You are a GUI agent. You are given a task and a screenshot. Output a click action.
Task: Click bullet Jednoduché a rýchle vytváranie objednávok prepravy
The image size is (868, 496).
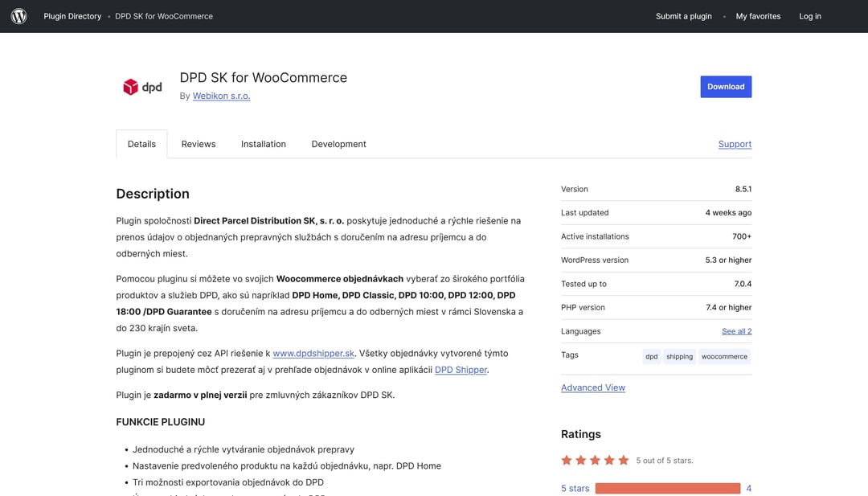click(243, 449)
